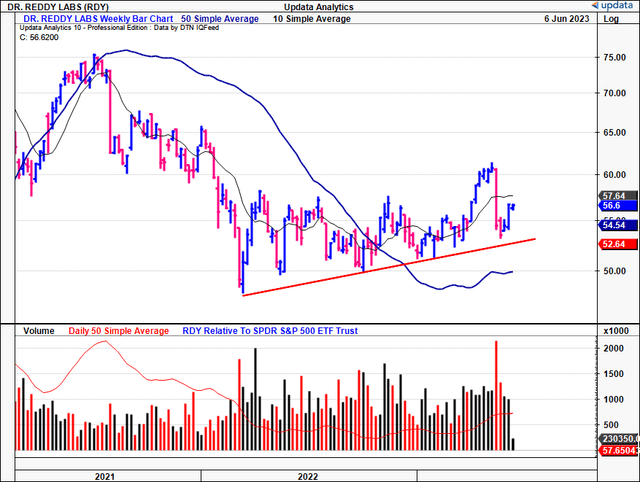Click the 1000 volume axis label
640x482 pixels.
[x=614, y=400]
